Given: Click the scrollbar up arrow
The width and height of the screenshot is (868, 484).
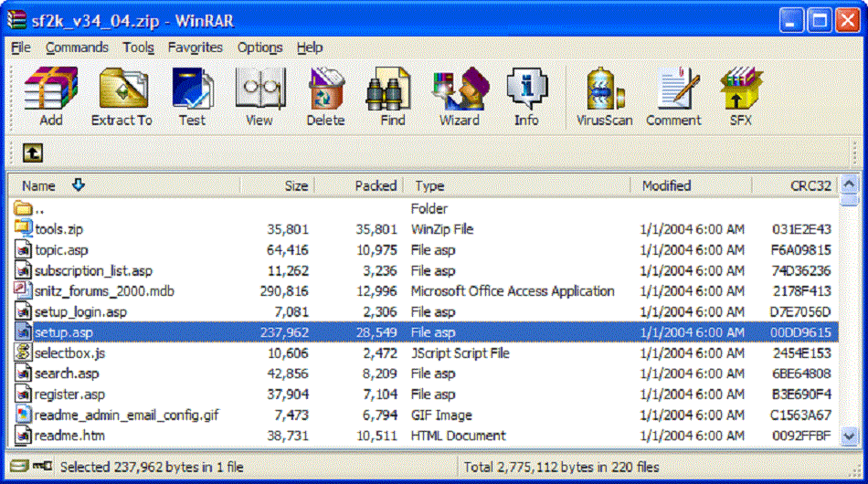Looking at the screenshot, I should tap(849, 184).
